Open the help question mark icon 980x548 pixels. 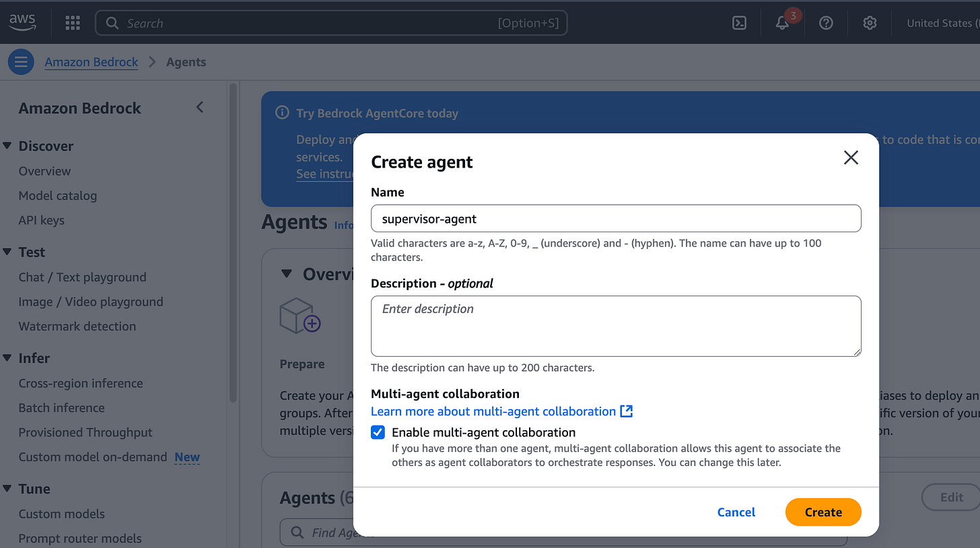tap(826, 23)
